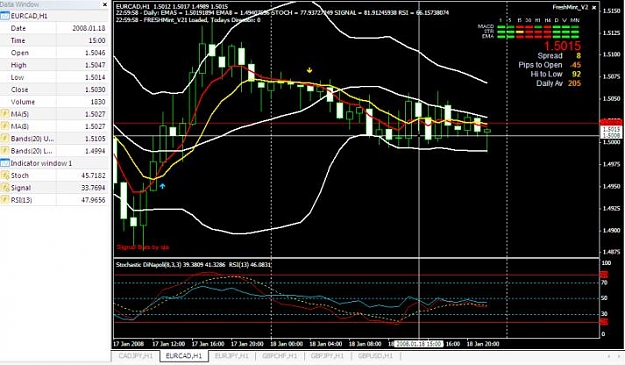Click the RSI(13) value 47.9656
Image resolution: width=625 pixels, height=365 pixels.
93,200
